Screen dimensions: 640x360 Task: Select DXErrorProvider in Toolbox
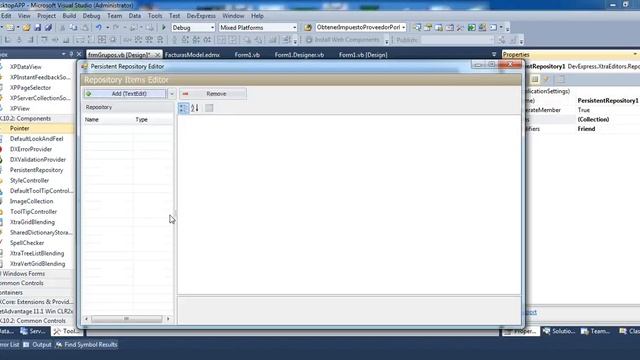37,149
